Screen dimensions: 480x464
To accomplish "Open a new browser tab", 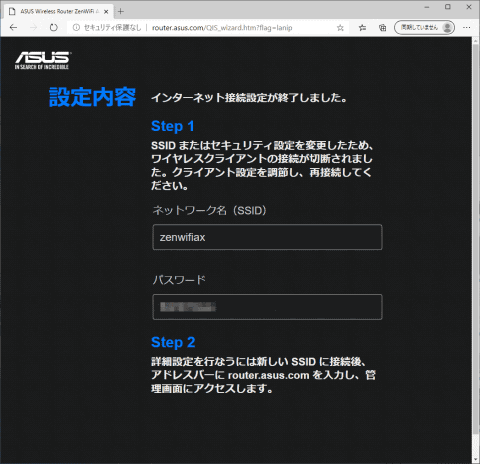I will point(121,12).
